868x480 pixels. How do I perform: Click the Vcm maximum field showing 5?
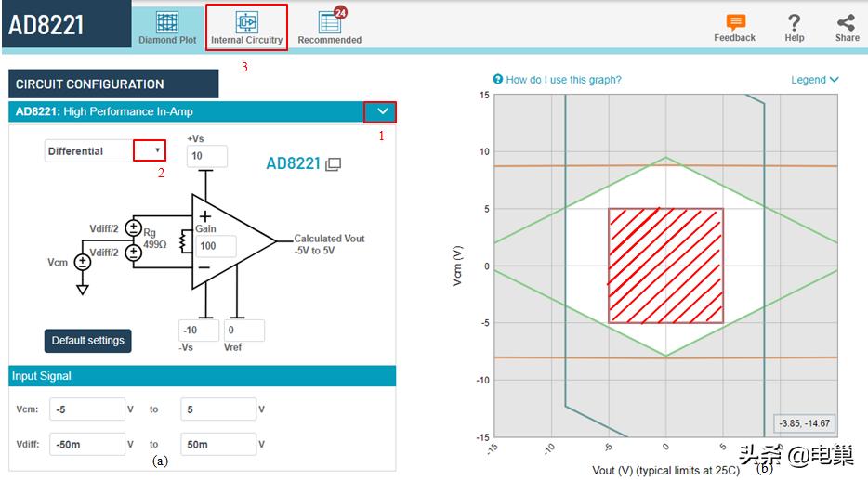coord(218,409)
